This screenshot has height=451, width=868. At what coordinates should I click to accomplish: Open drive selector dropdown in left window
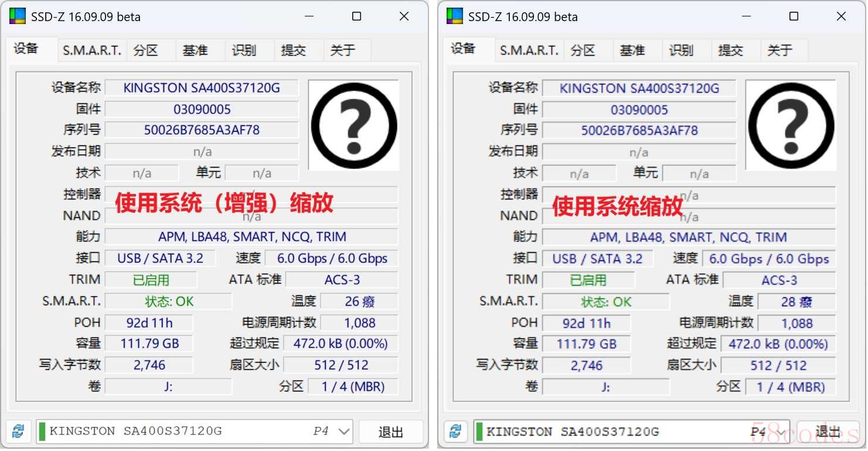click(x=344, y=432)
